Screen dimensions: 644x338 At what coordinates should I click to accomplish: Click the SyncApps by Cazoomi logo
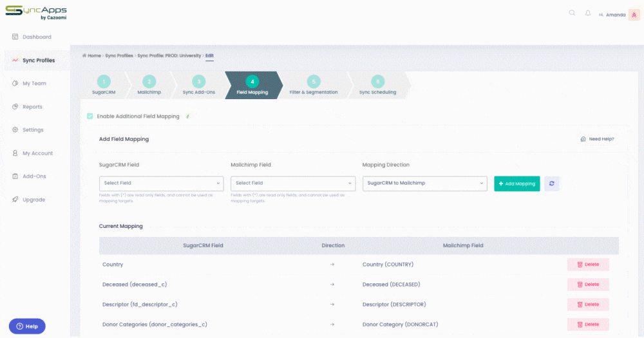point(36,13)
